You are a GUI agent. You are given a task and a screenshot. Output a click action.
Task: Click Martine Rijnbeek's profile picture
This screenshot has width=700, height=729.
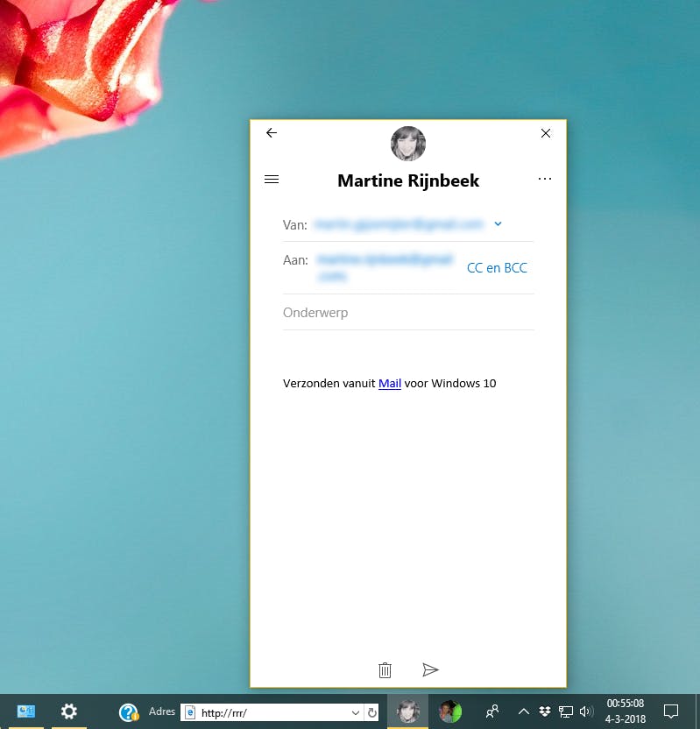[408, 144]
